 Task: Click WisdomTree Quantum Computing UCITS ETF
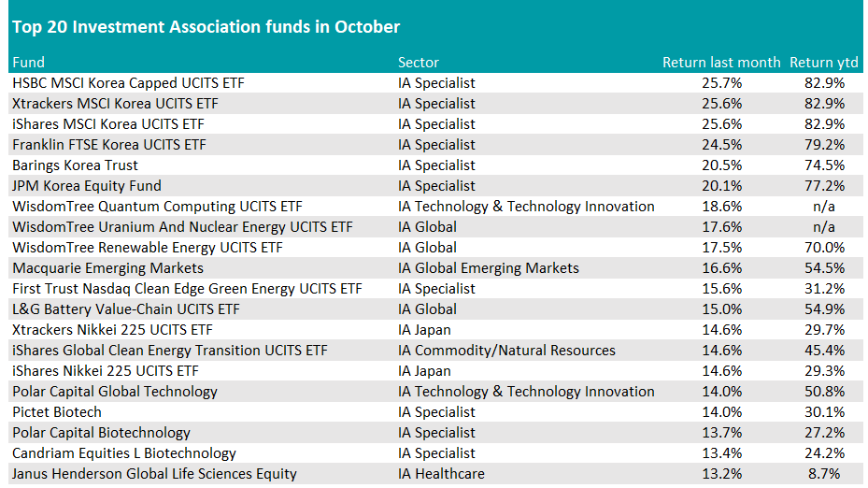pyautogui.click(x=157, y=207)
